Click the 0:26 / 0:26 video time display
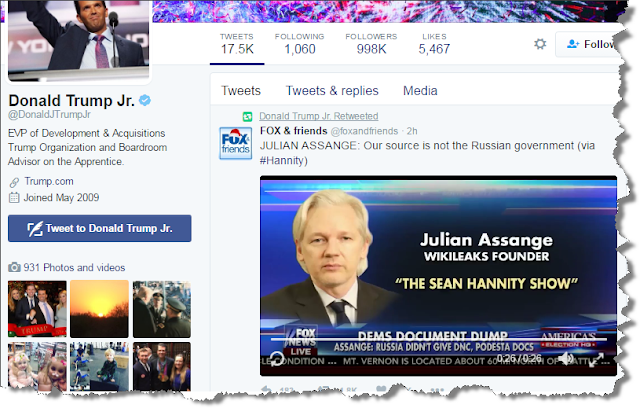 519,358
